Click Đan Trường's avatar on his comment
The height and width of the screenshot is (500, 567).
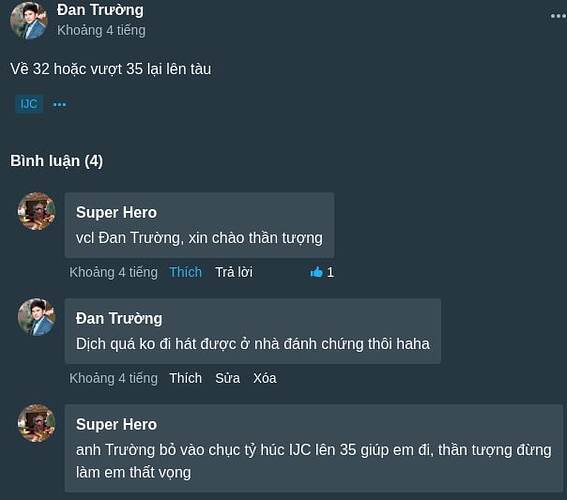click(x=37, y=317)
